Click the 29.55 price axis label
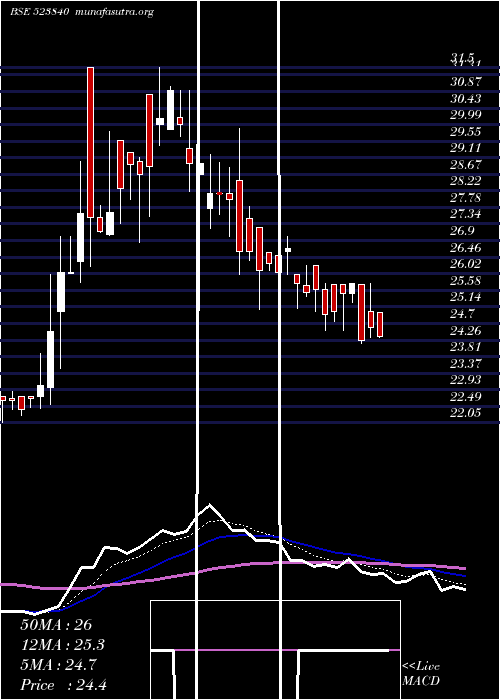 [x=466, y=131]
